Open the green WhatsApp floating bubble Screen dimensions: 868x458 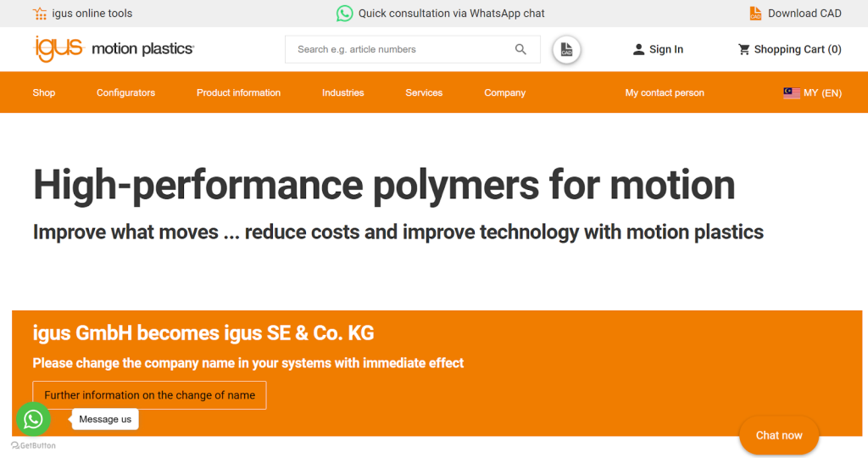[x=33, y=419]
